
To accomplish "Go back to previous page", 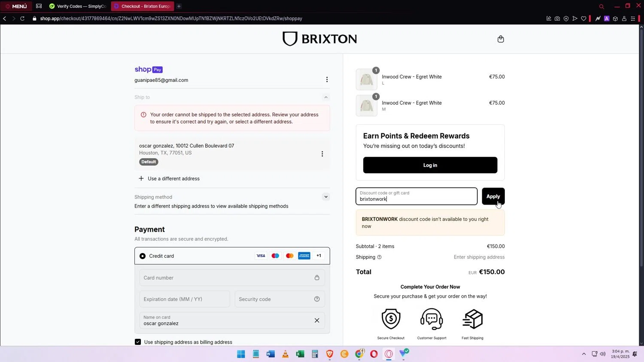I will 5,18.
